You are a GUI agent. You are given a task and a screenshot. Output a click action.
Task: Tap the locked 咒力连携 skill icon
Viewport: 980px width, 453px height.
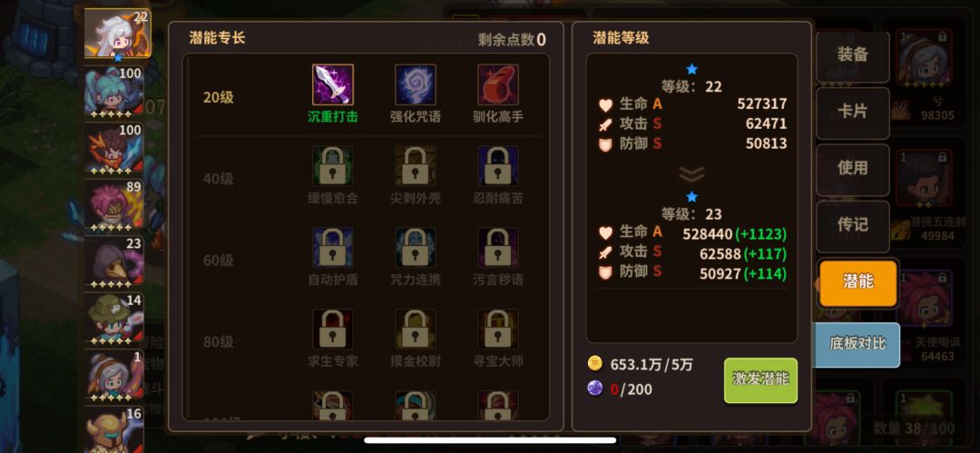pos(415,248)
